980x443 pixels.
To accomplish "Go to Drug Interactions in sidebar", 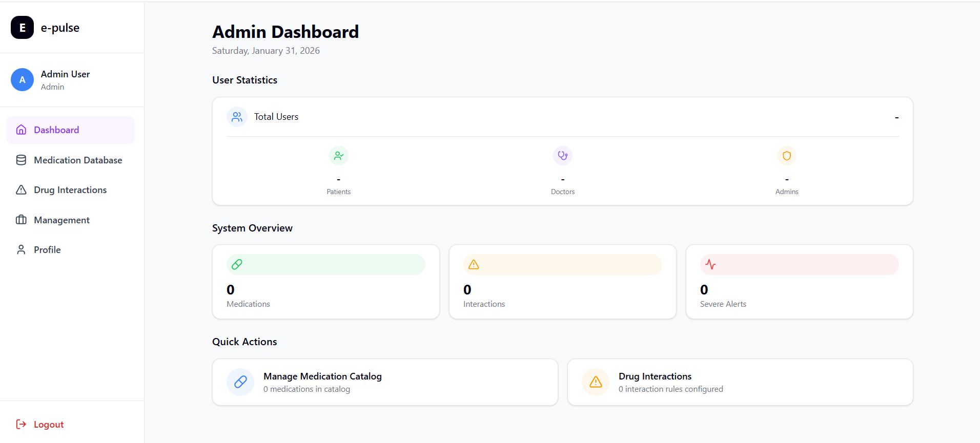I will 70,190.
